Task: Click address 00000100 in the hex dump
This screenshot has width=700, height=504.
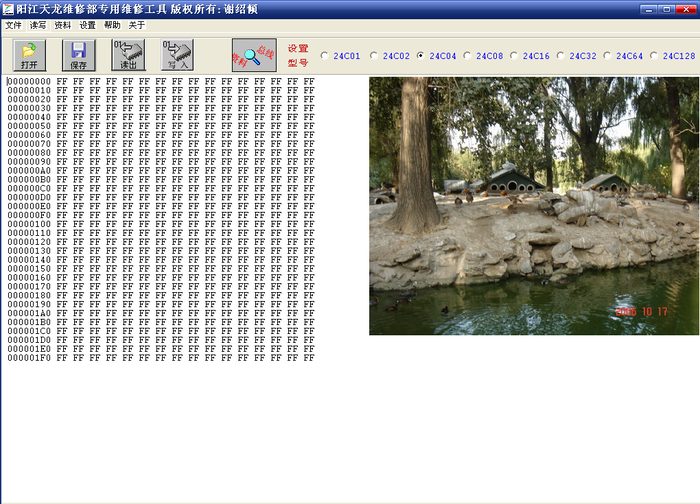Action: [x=29, y=224]
